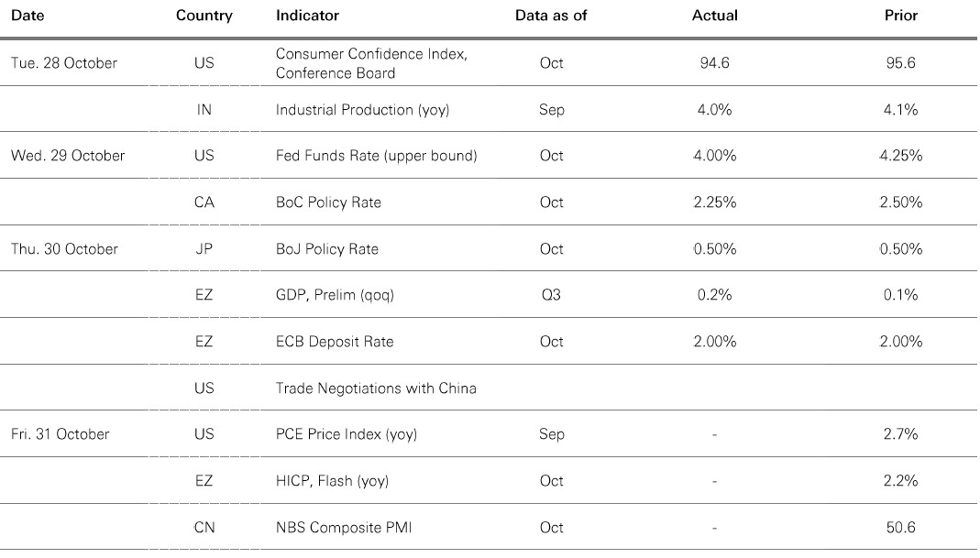The height and width of the screenshot is (558, 980).
Task: Click the 4.25% prior Fed Funds value
Action: [900, 156]
